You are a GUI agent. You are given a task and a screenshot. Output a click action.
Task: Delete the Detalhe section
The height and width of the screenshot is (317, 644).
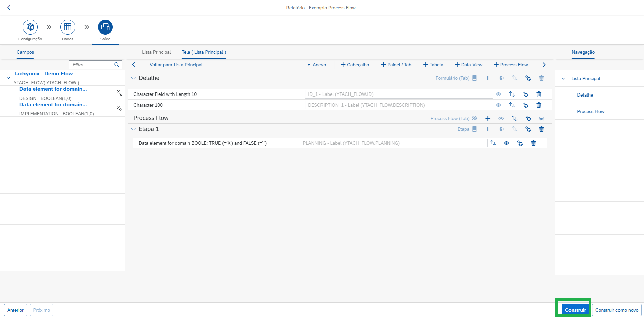point(541,78)
